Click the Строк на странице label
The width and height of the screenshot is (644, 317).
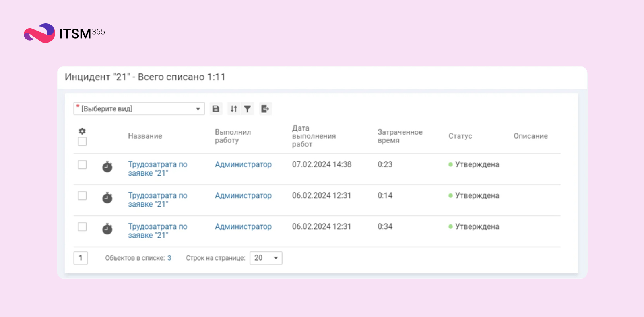[215, 258]
